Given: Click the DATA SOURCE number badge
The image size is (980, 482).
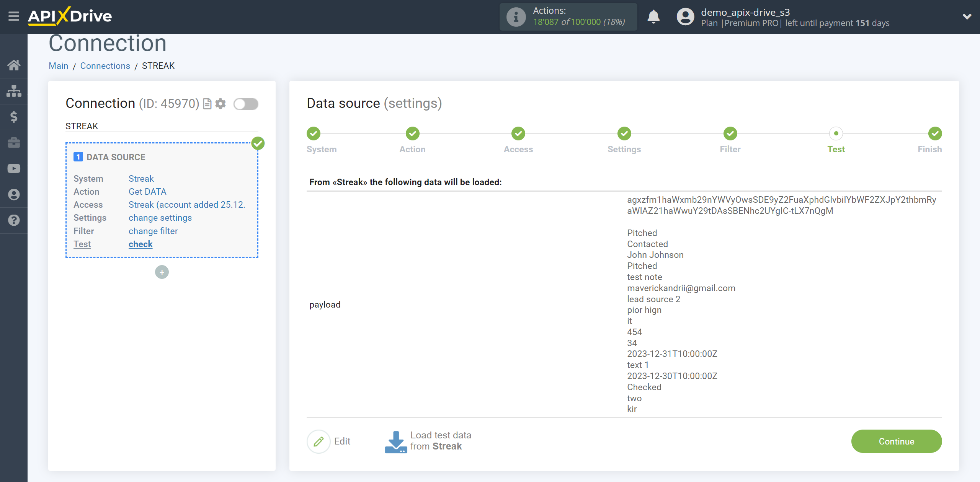Looking at the screenshot, I should [78, 157].
